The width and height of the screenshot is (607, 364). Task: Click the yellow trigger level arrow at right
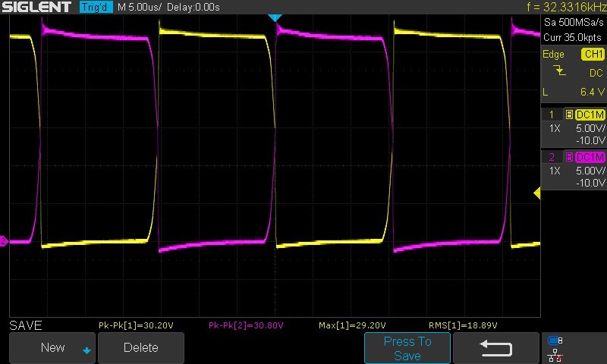[x=537, y=193]
